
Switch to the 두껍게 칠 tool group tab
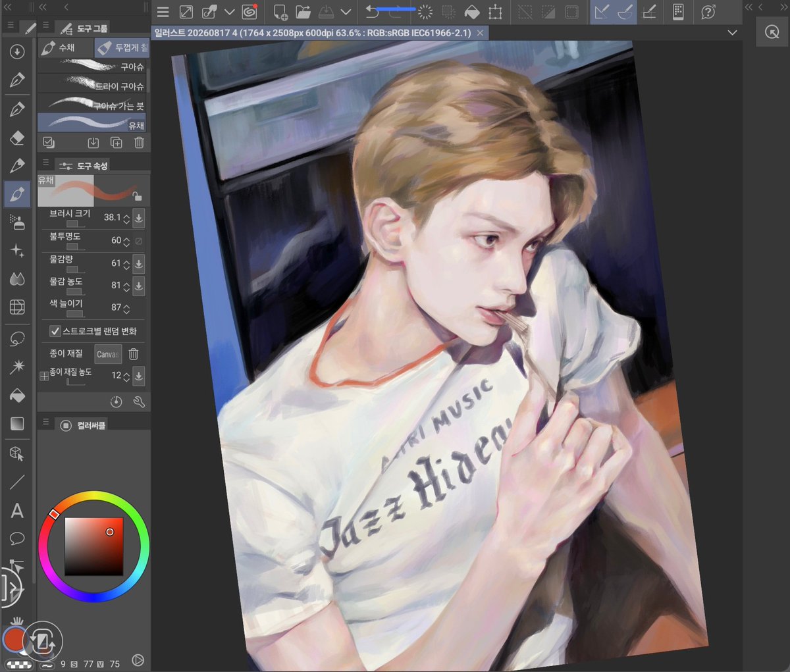point(122,47)
